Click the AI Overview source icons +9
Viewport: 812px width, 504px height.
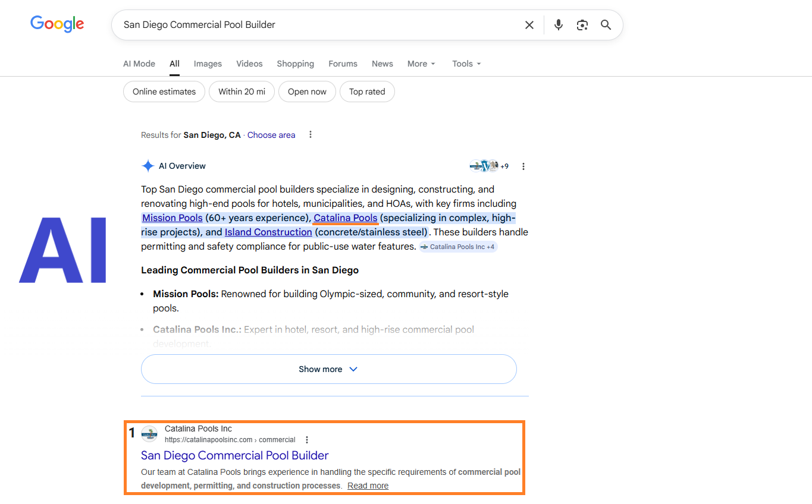489,166
